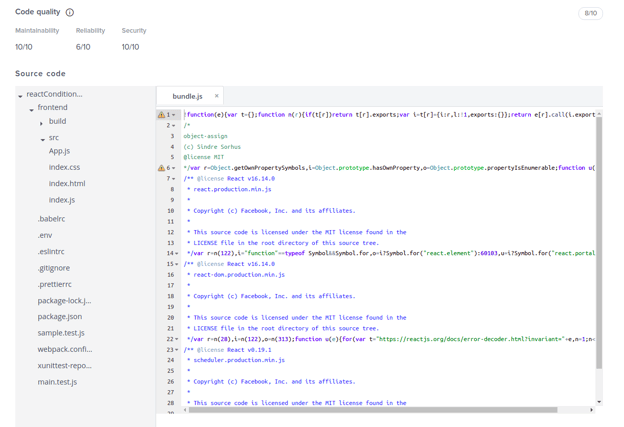The width and height of the screenshot is (624, 427).
Task: Fold code at line 22 arrow
Action: coord(176,339)
